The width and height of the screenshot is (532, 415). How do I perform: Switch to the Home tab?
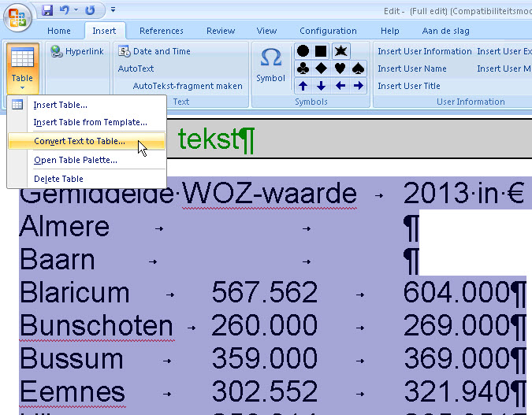(x=59, y=31)
